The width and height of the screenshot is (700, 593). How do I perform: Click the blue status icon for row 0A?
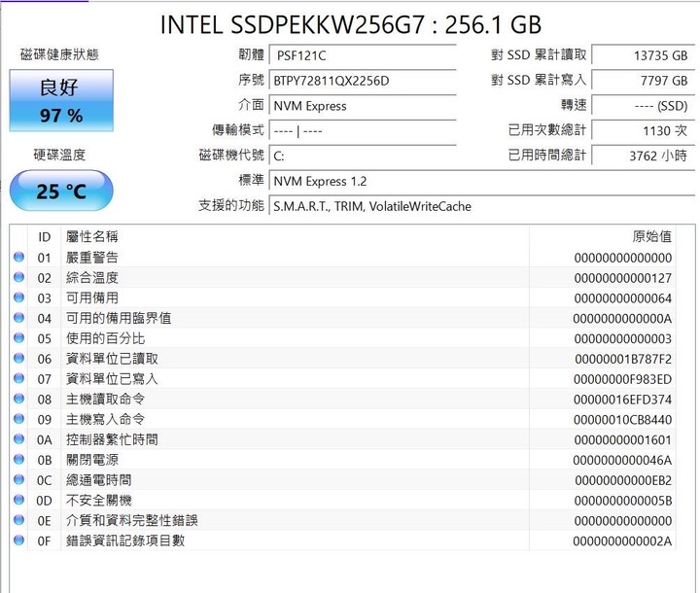[18, 439]
